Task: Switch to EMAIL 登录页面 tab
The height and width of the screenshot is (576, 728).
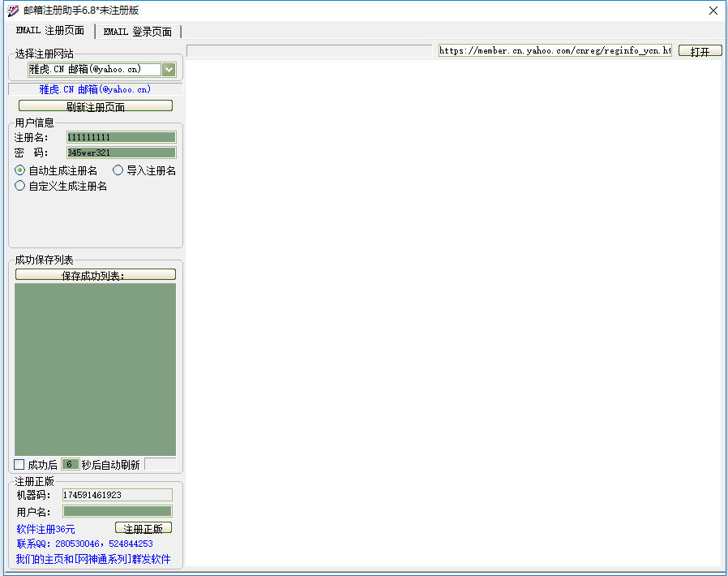Action: (x=138, y=32)
